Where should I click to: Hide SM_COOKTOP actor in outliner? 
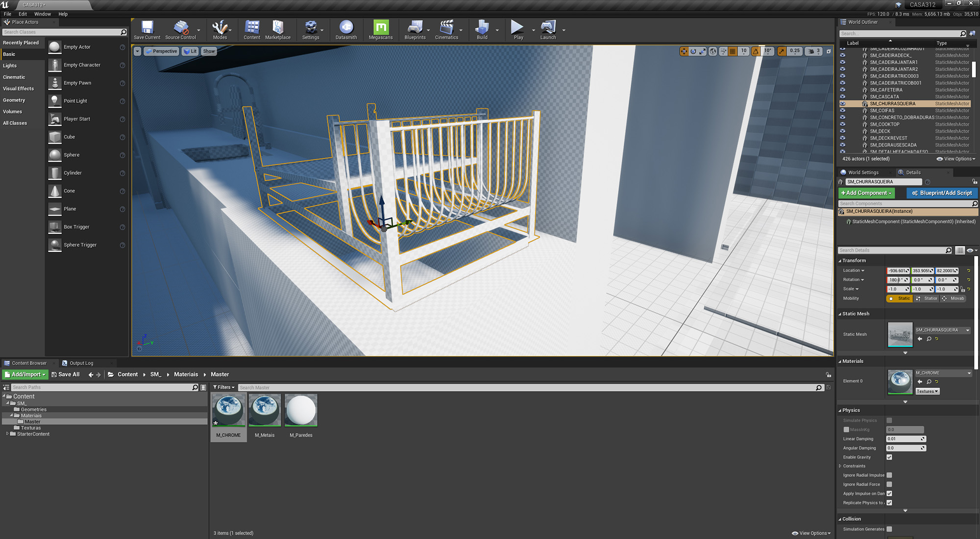tap(842, 124)
